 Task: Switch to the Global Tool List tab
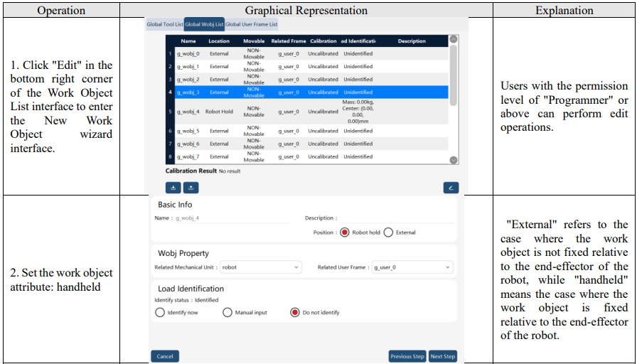(165, 24)
